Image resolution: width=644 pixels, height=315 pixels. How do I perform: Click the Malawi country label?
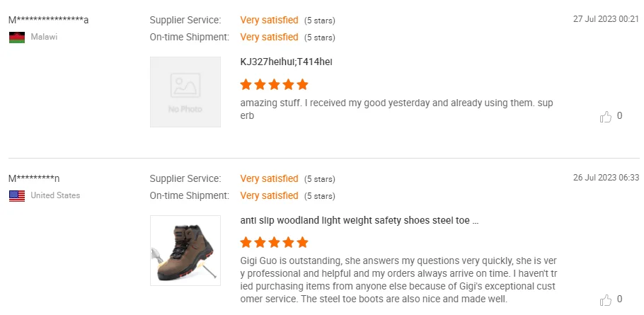point(44,37)
